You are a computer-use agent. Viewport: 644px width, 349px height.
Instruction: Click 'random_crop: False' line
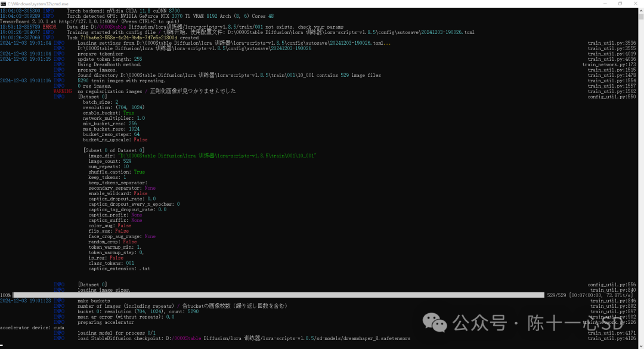[113, 242]
